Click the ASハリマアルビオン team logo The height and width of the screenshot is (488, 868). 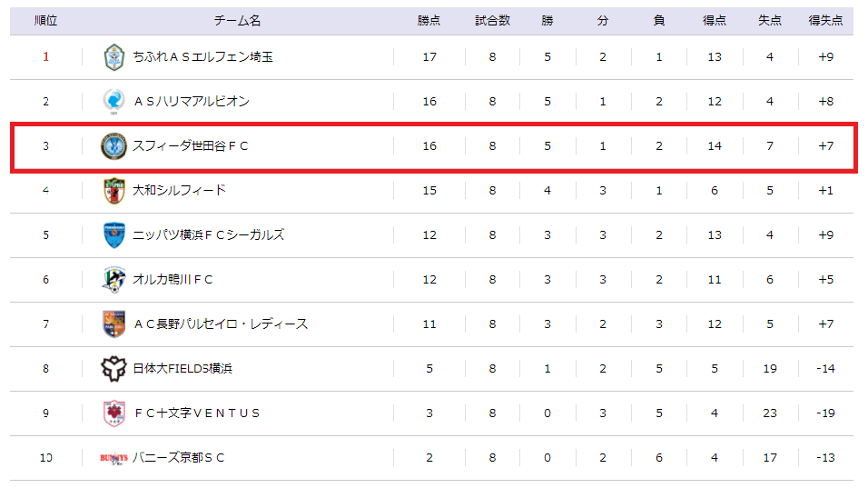114,102
